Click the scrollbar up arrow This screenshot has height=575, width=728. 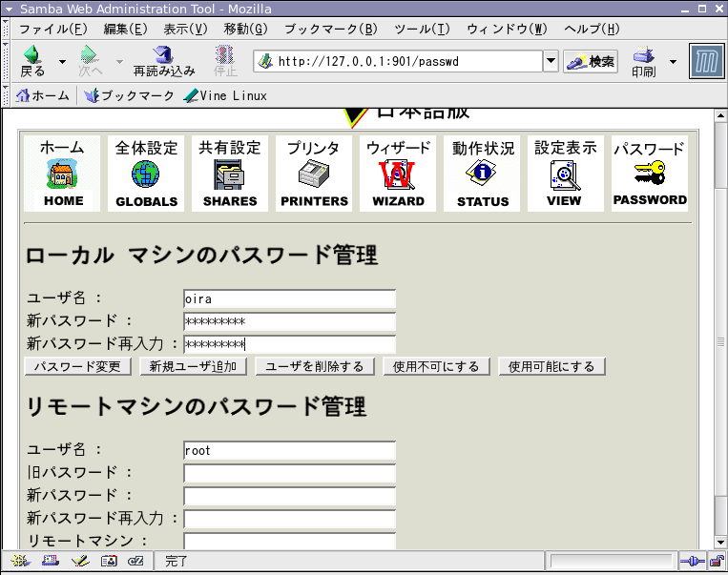pyautogui.click(x=720, y=115)
